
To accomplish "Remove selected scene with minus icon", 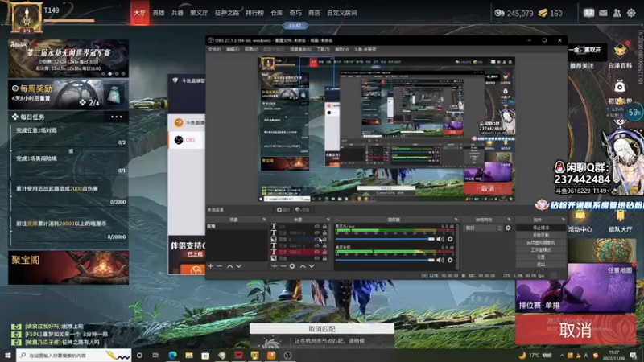I will (219, 266).
